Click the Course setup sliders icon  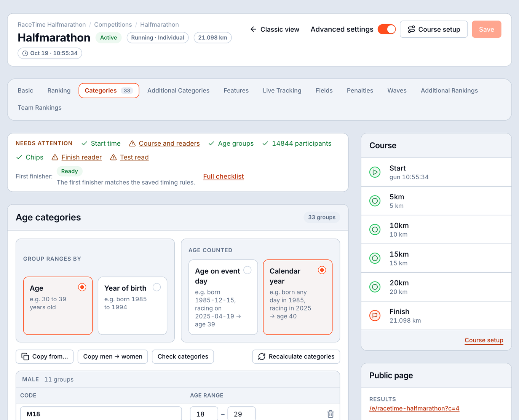pos(411,29)
